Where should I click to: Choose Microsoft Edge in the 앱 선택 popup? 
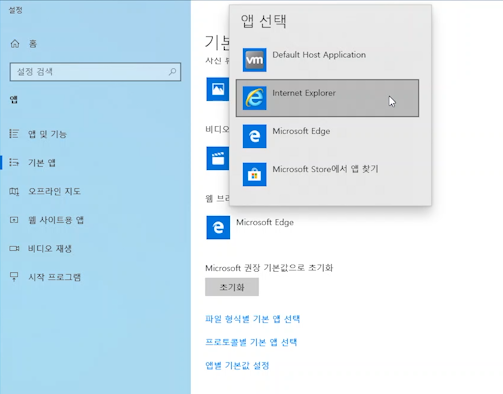301,131
